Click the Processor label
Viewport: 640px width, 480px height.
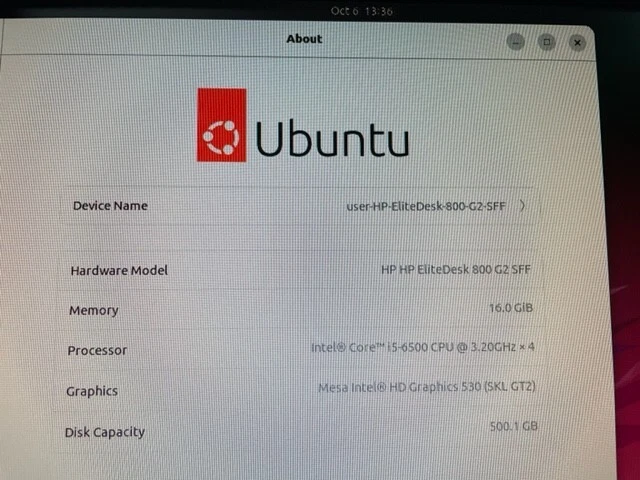(x=97, y=350)
